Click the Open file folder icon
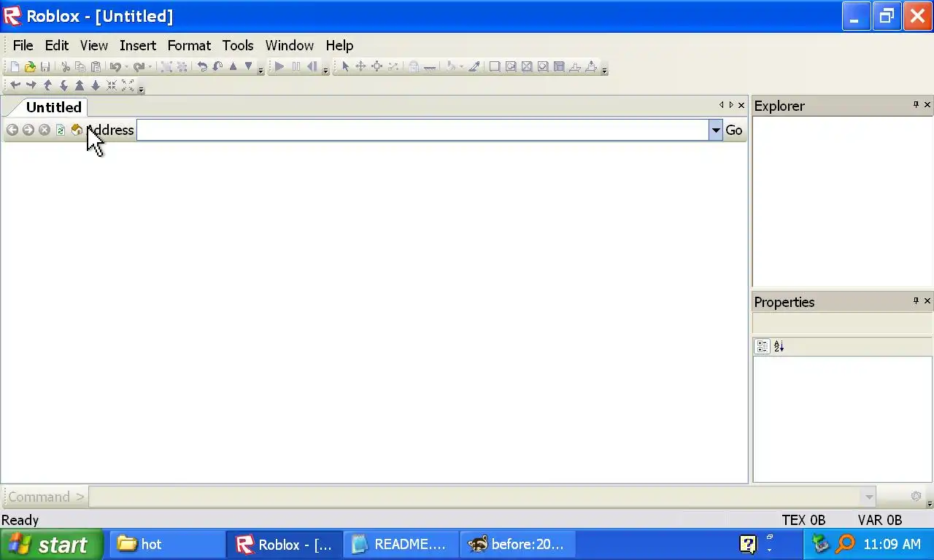 tap(30, 66)
